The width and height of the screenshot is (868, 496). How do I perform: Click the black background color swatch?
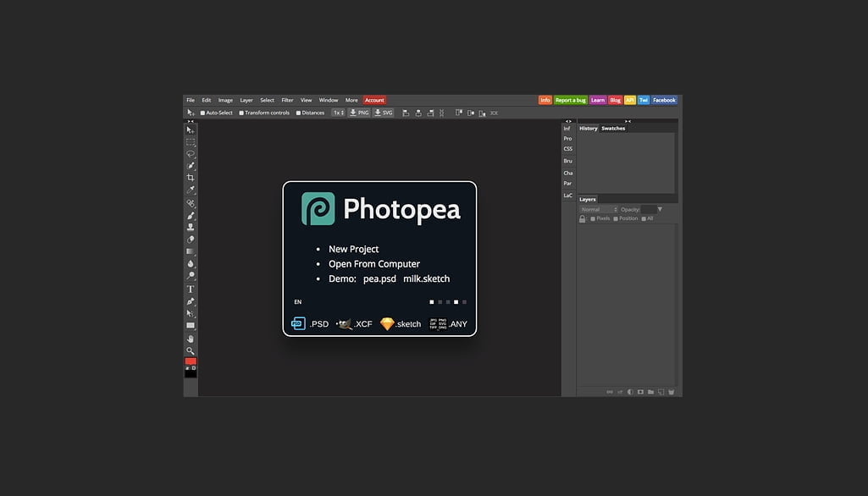point(191,374)
